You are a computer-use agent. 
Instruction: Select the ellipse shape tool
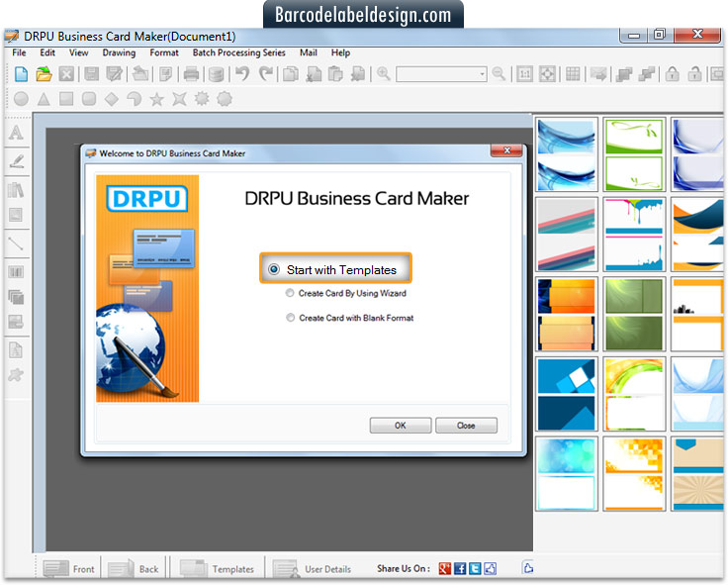(x=22, y=99)
